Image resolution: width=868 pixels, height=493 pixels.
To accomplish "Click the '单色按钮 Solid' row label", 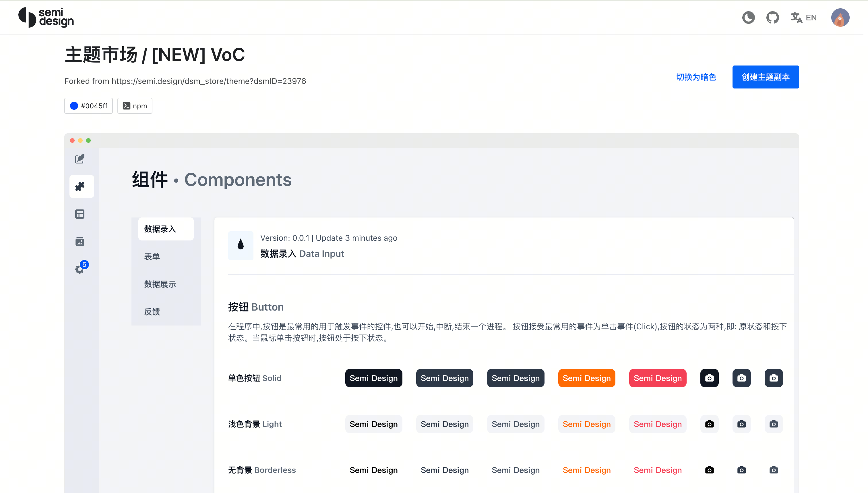I will [255, 378].
